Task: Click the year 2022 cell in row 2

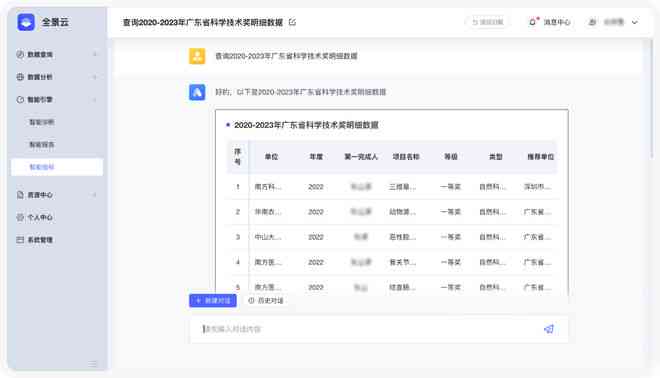Action: 316,212
